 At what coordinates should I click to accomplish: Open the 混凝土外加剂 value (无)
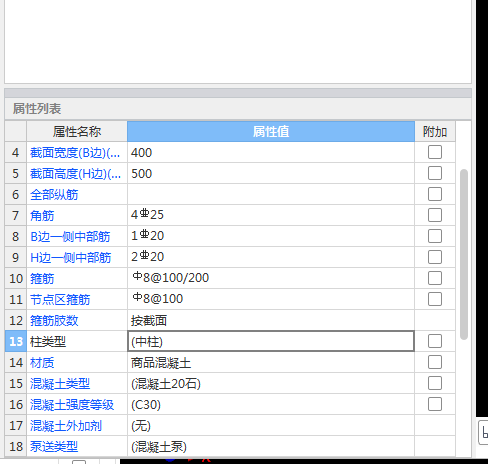point(271,425)
